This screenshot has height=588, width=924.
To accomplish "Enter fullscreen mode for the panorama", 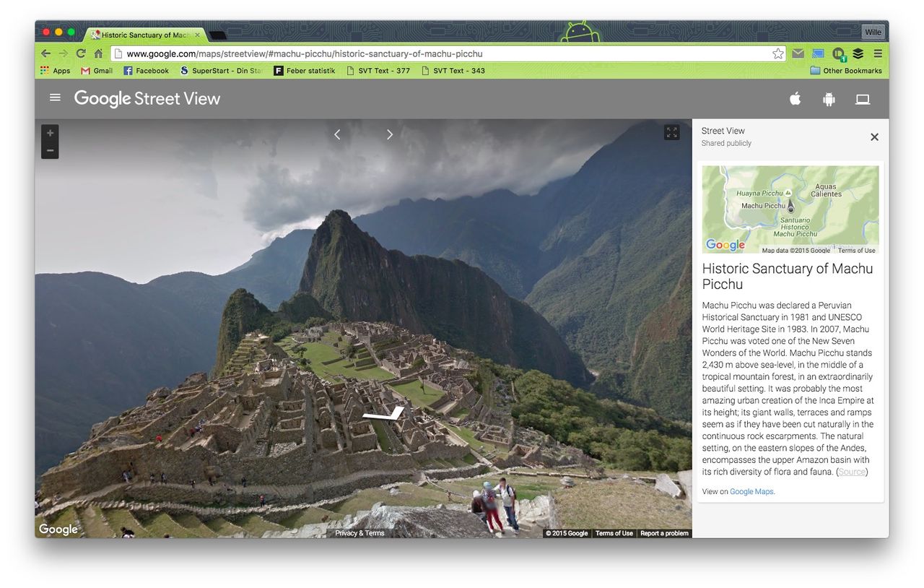I will (672, 133).
